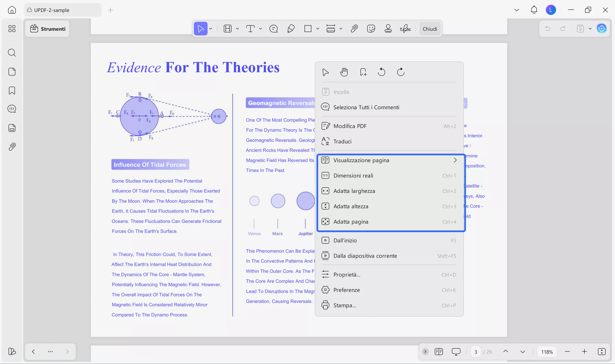This screenshot has height=364, width=615.
Task: Click the Strumenti button
Action: point(48,29)
